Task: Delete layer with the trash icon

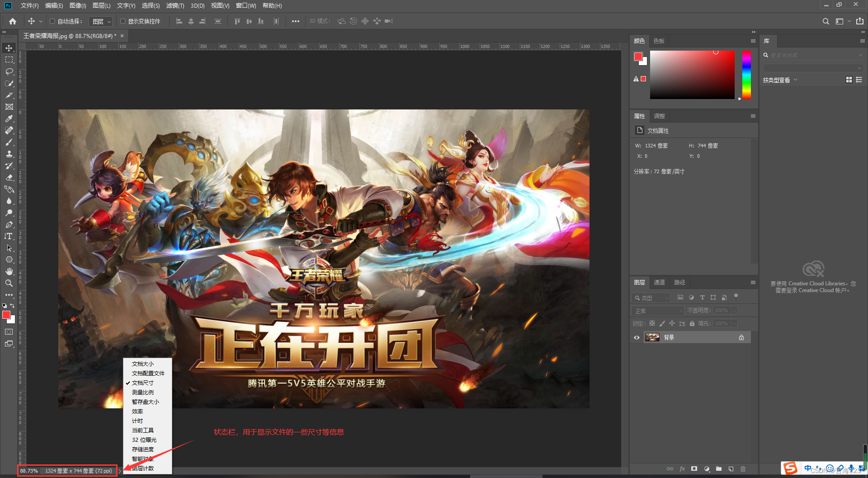Action: pos(743,469)
